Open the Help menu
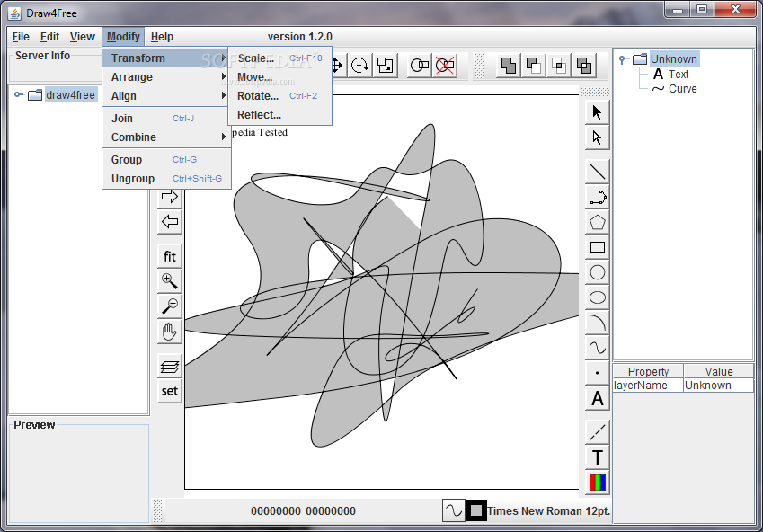The height and width of the screenshot is (532, 763). (162, 37)
